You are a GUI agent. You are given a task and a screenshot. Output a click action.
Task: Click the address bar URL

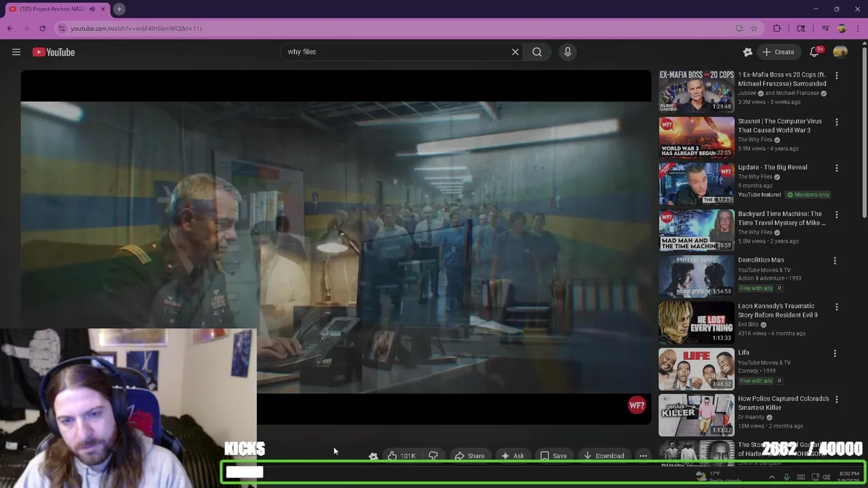(136, 28)
